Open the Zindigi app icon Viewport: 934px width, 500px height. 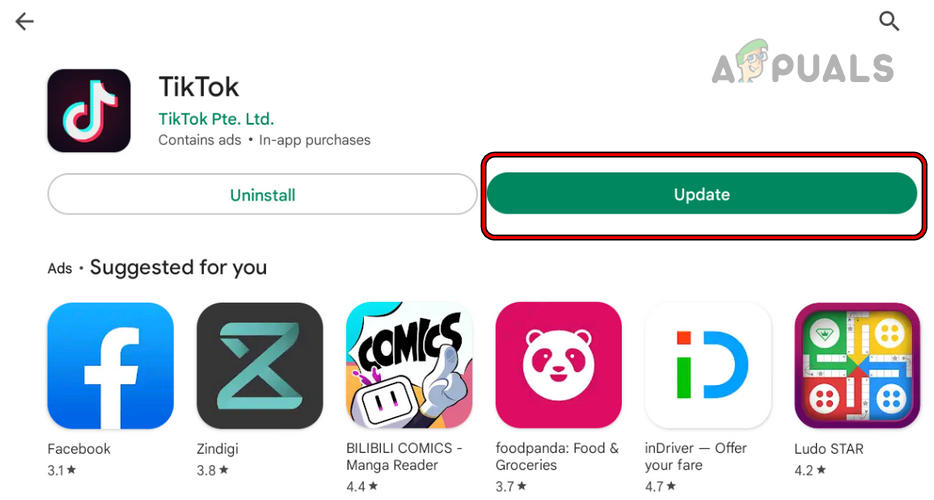tap(260, 365)
